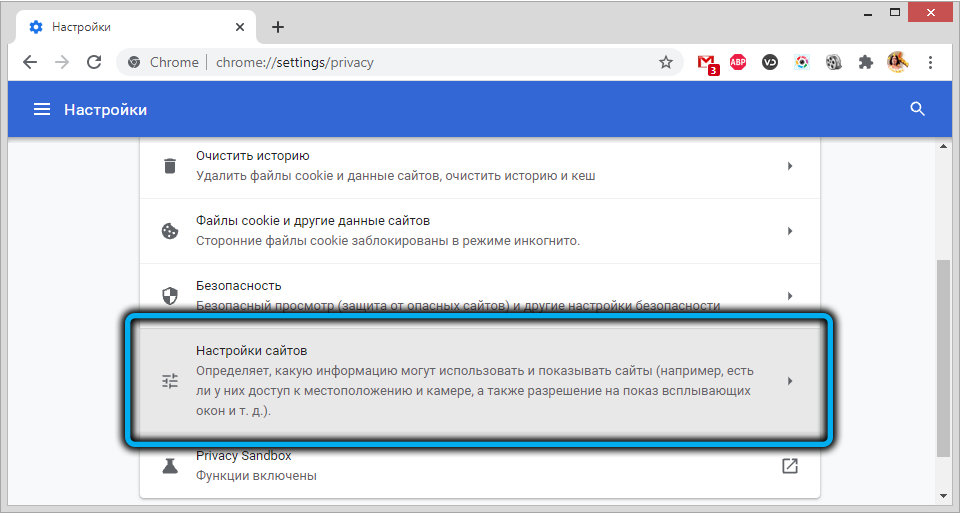Open the Настройки hamburger menu
The image size is (962, 514).
point(42,110)
